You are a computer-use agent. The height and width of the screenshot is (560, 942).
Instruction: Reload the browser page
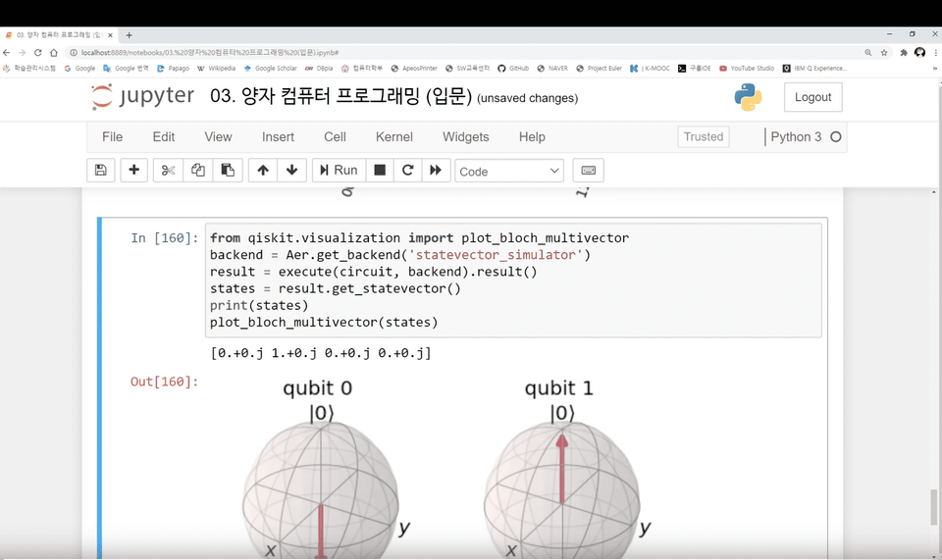pos(38,53)
